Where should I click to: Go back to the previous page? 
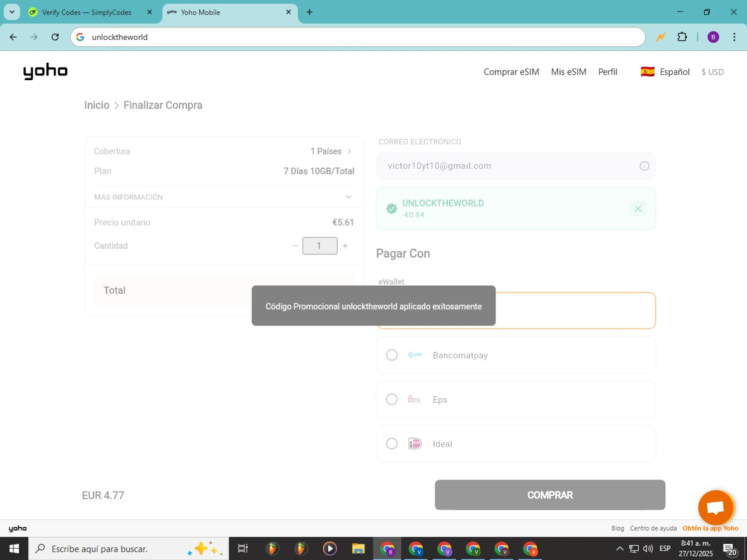pos(13,37)
